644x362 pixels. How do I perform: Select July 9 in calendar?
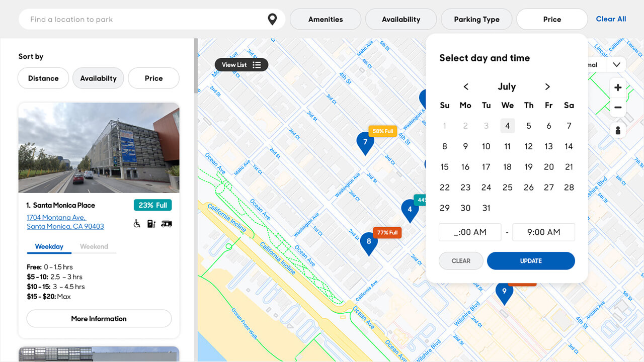click(x=465, y=146)
